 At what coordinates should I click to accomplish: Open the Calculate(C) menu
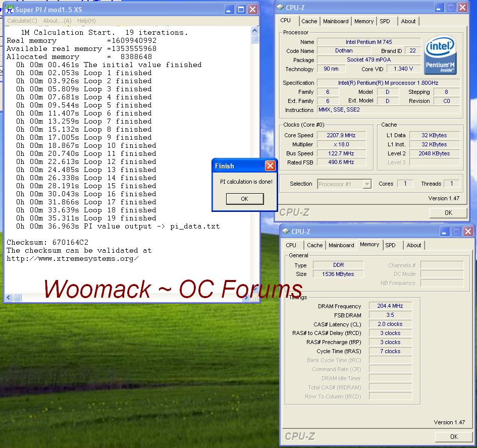pos(22,21)
